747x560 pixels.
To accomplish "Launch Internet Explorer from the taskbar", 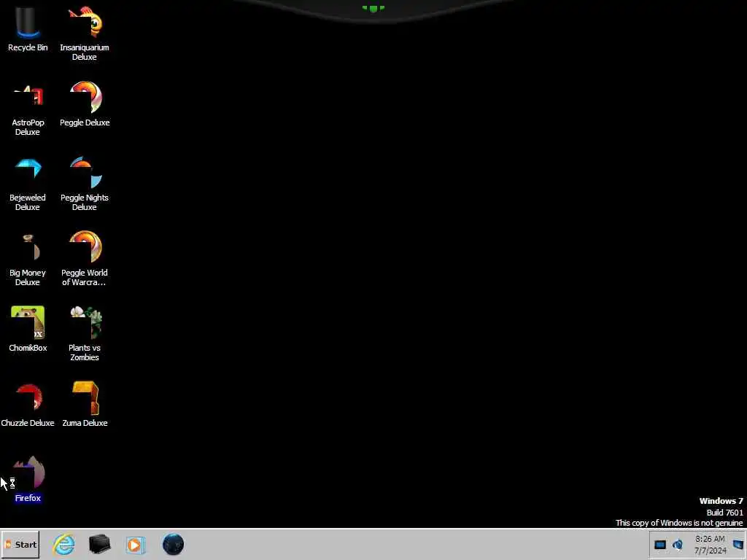I will point(64,544).
